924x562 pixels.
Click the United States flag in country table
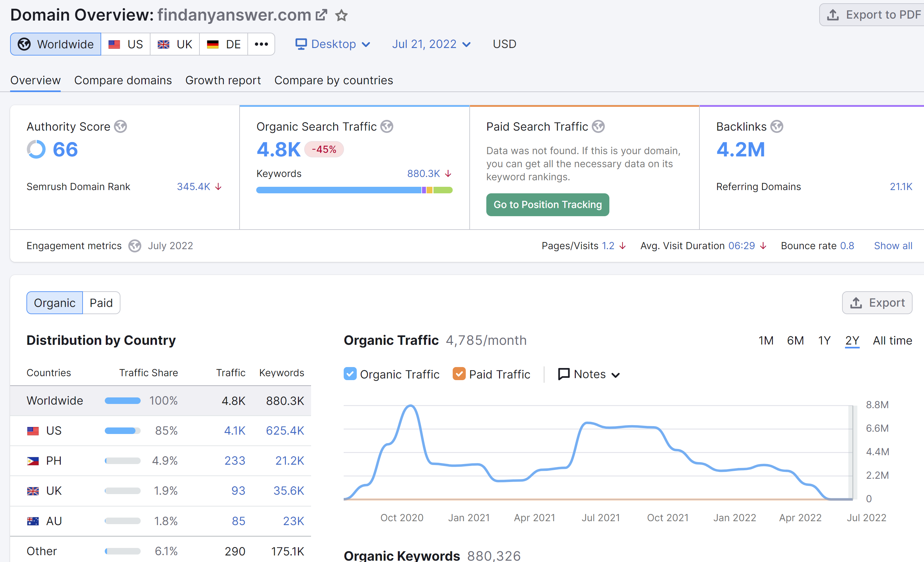pos(33,431)
